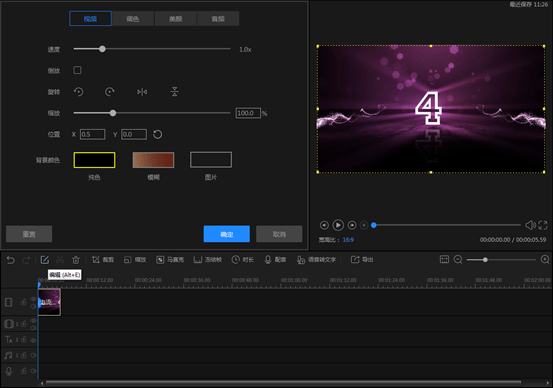Click the X position input field
This screenshot has height=388, width=553.
92,134
